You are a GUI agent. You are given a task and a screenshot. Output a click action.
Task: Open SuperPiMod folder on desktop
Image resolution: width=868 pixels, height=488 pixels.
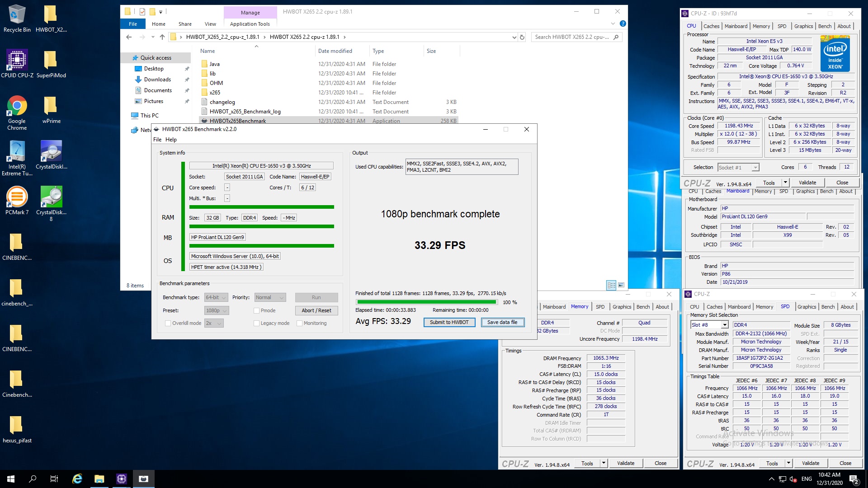coord(51,64)
